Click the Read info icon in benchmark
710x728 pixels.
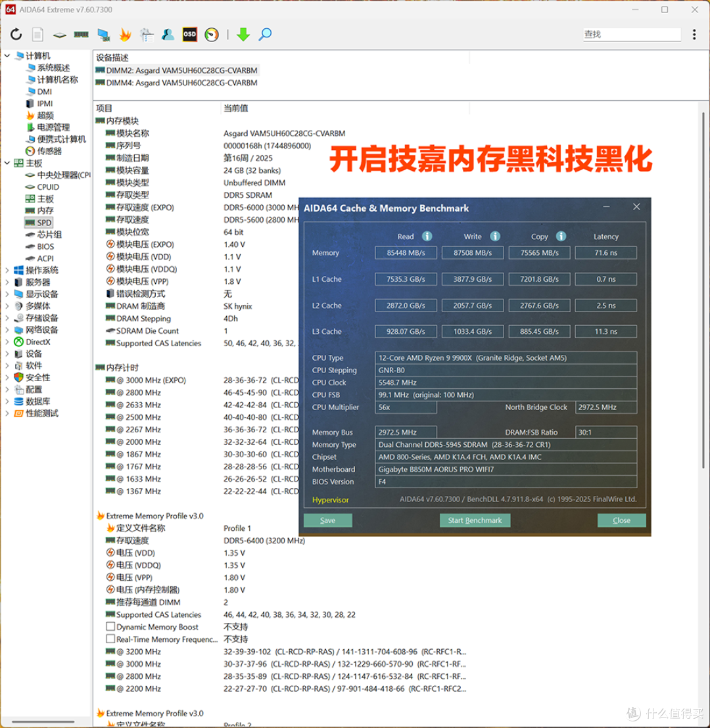427,237
